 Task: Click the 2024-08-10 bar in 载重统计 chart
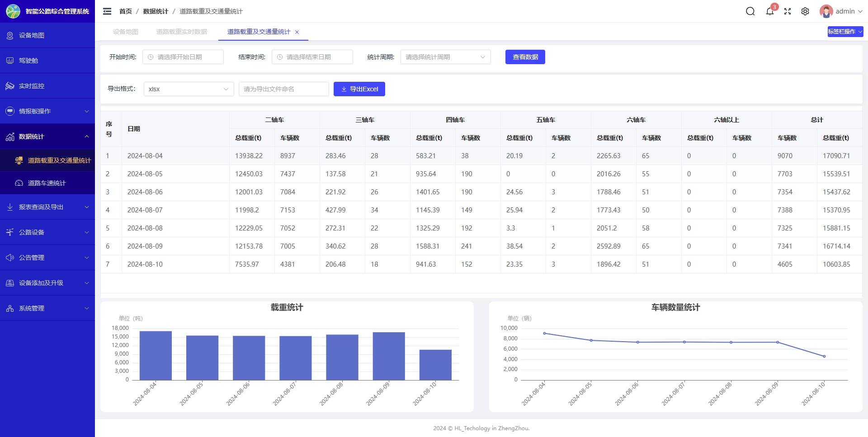435,365
